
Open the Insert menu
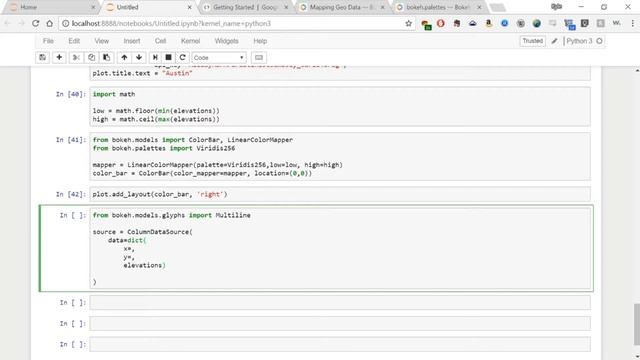(x=132, y=41)
